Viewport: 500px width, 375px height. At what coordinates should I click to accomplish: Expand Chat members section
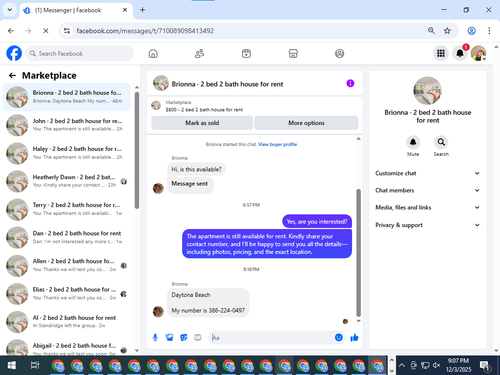427,190
